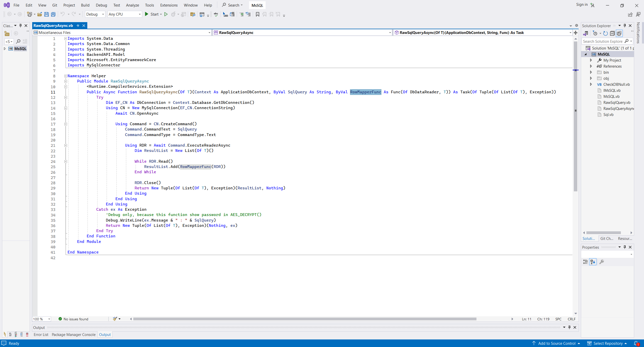Click the Sign in link
Viewport: 644px width, 347px height.
pos(582,5)
